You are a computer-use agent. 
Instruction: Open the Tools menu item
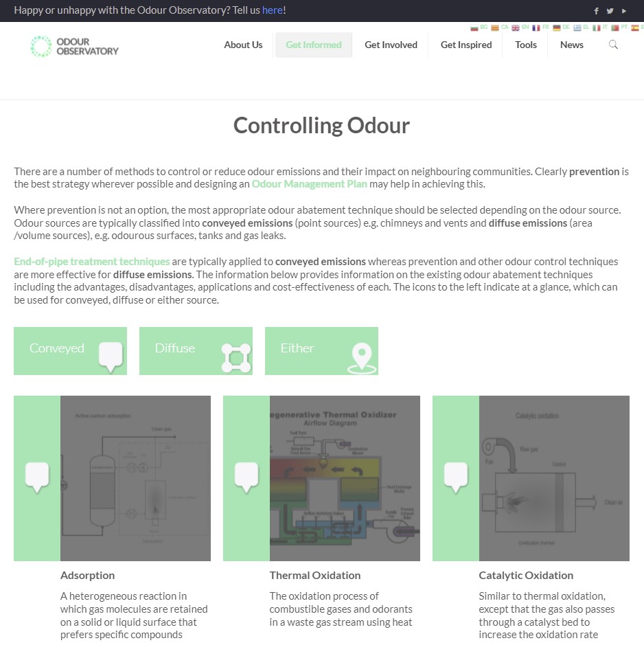[x=526, y=45]
